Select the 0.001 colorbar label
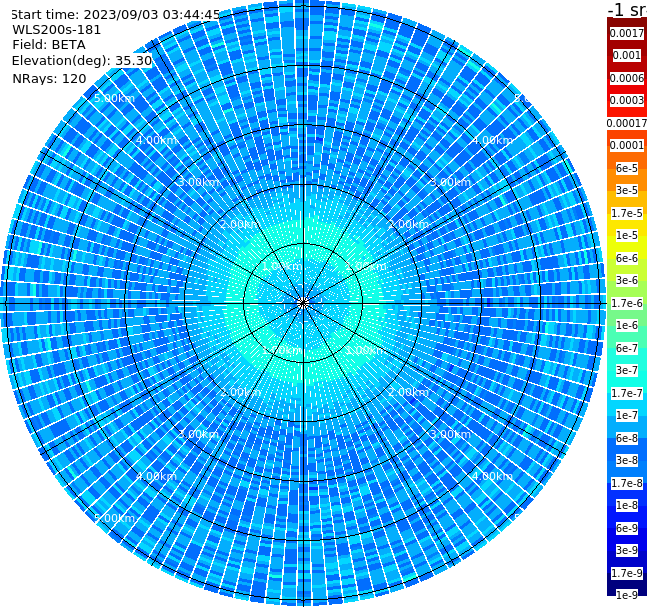 (x=627, y=55)
